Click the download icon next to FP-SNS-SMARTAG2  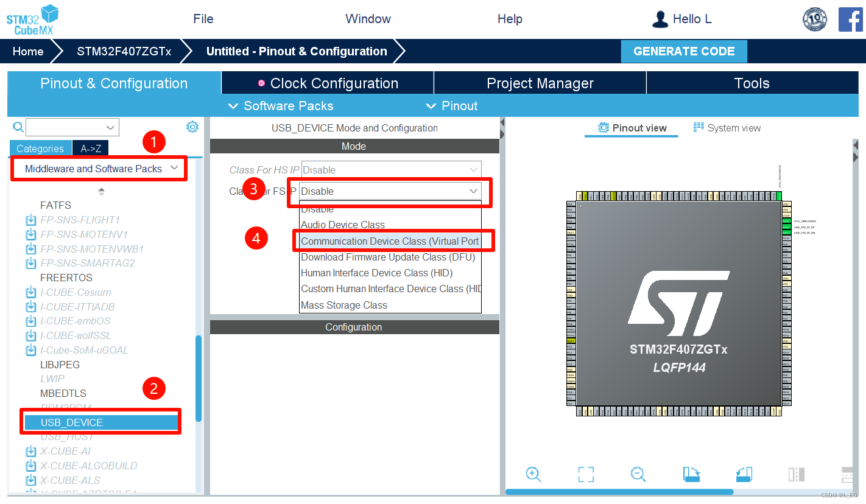pyautogui.click(x=31, y=263)
